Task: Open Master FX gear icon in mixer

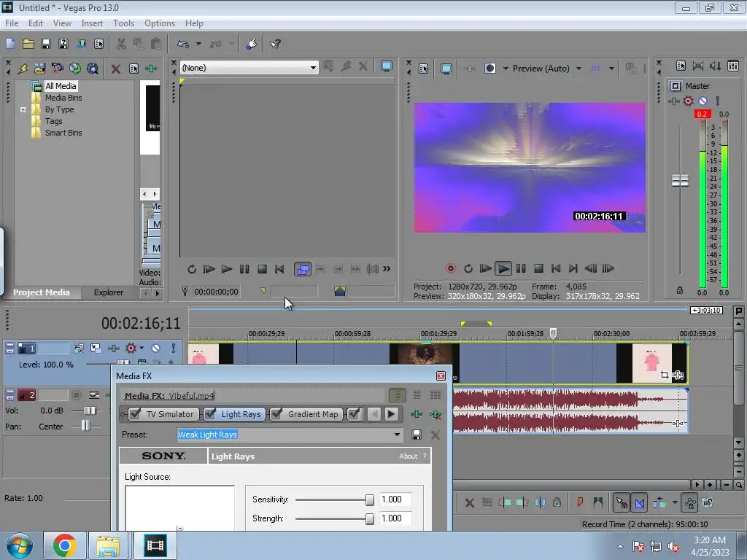Action: (x=688, y=101)
